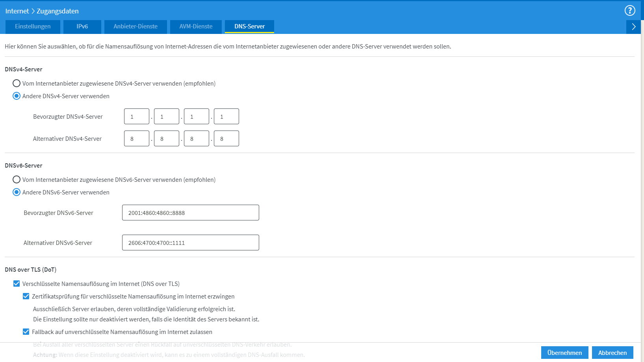Viewport: 644px width, 362px height.
Task: Click first octet of Bevorzugter DNSv4-Server
Action: click(137, 116)
